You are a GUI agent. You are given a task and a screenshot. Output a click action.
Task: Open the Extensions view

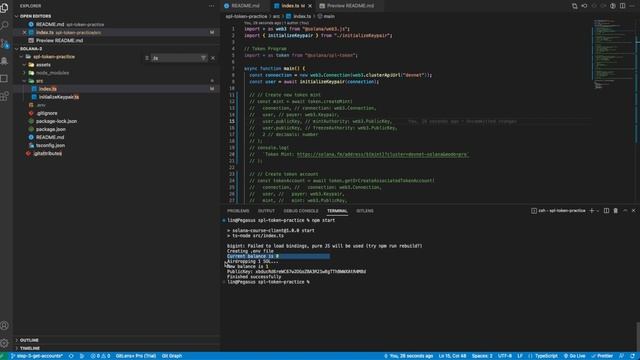(x=4, y=96)
